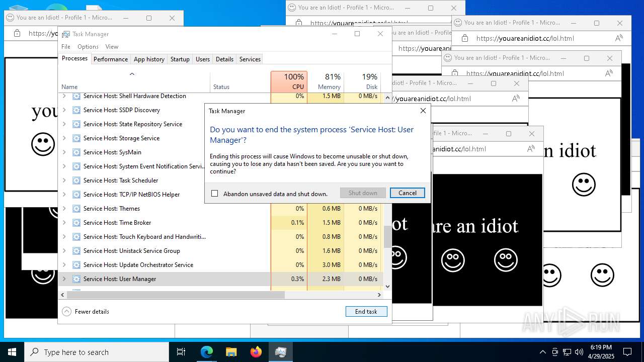Open the Options menu in Task Manager
This screenshot has height=362, width=644.
88,47
